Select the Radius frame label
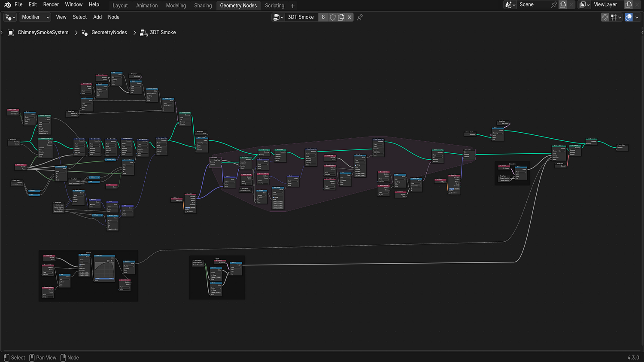Viewport: 644px width, 362px height. (x=88, y=252)
